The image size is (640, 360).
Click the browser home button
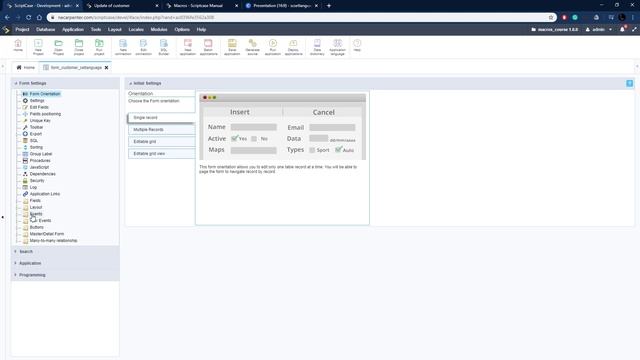click(x=39, y=18)
